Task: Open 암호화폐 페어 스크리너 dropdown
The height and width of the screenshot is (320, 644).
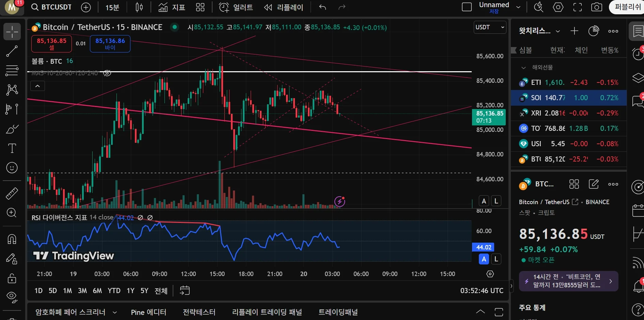Action: tap(76, 312)
